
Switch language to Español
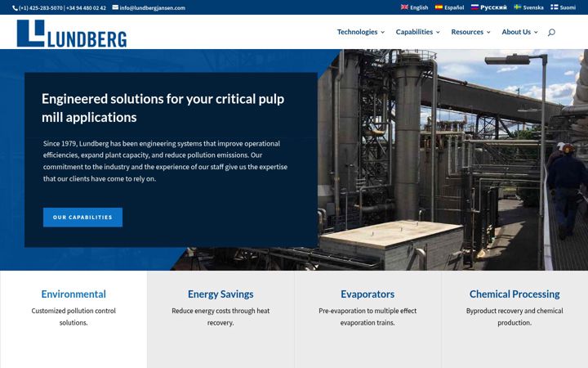tap(454, 7)
